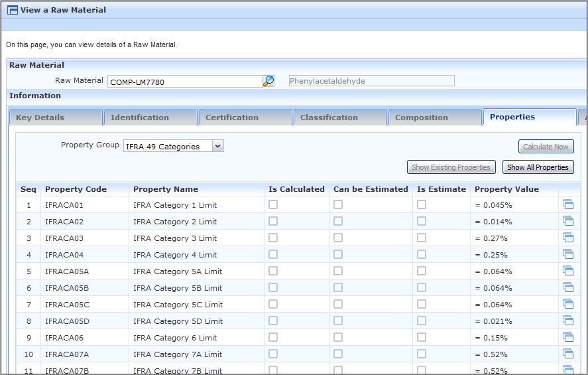
Task: Click the window icon beside View a Raw Material
Action: click(x=13, y=10)
